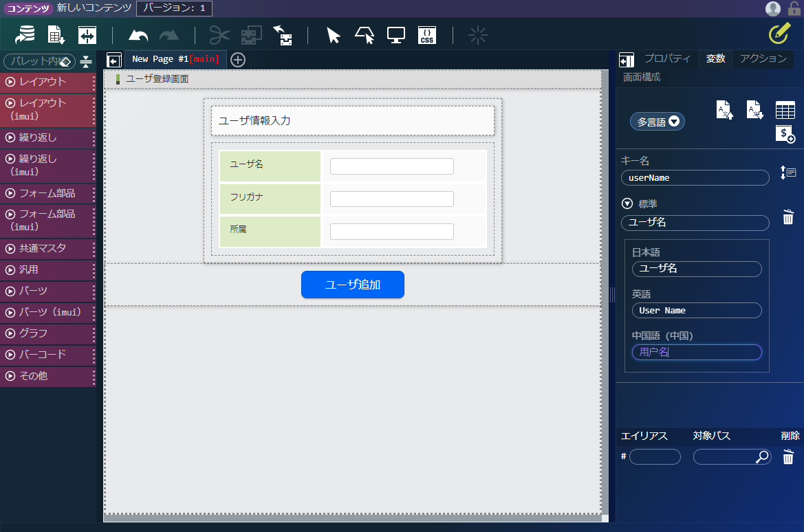Collapse the 標準 section arrow

627,203
